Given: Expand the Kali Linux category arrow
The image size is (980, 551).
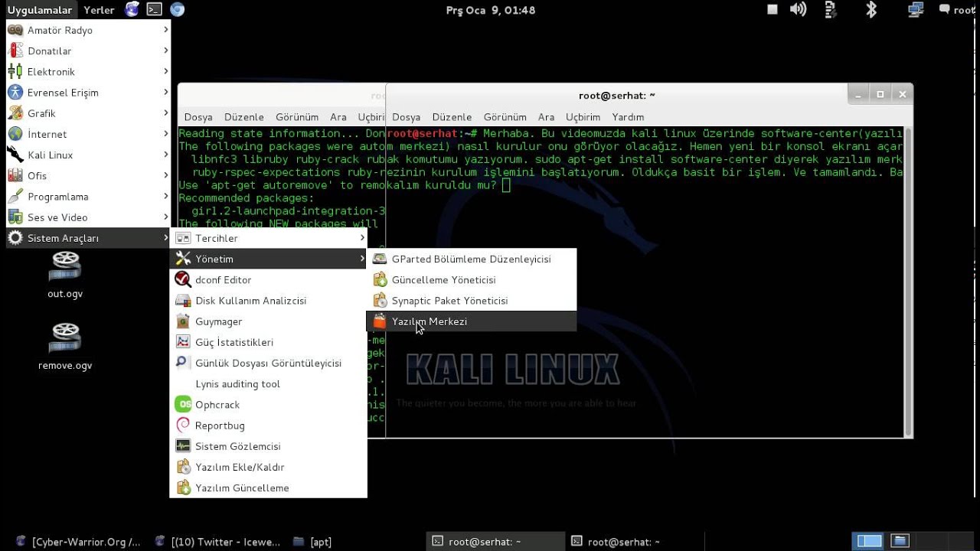Looking at the screenshot, I should 165,155.
